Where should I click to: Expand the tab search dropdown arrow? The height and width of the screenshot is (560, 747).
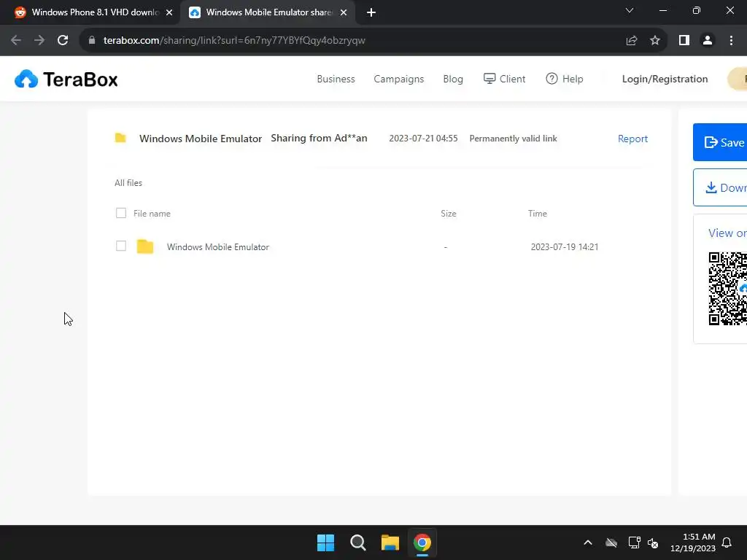[x=630, y=10]
